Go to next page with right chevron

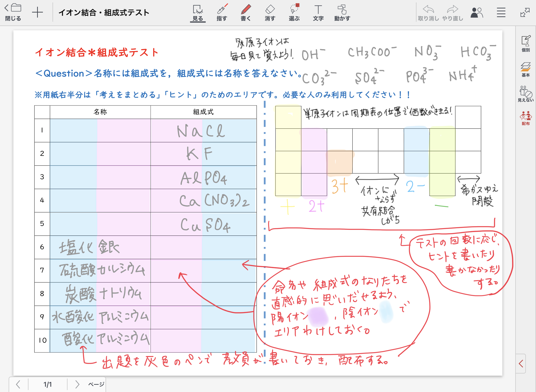pyautogui.click(x=77, y=384)
